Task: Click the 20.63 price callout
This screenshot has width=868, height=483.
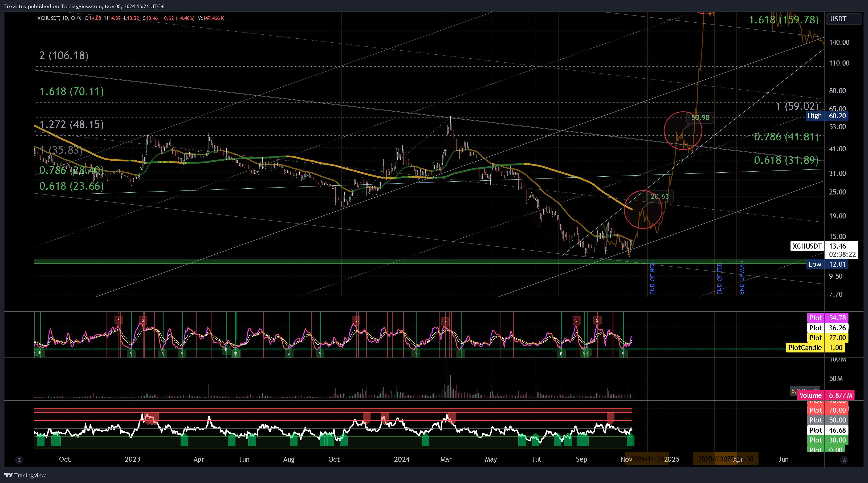Action: click(x=659, y=196)
